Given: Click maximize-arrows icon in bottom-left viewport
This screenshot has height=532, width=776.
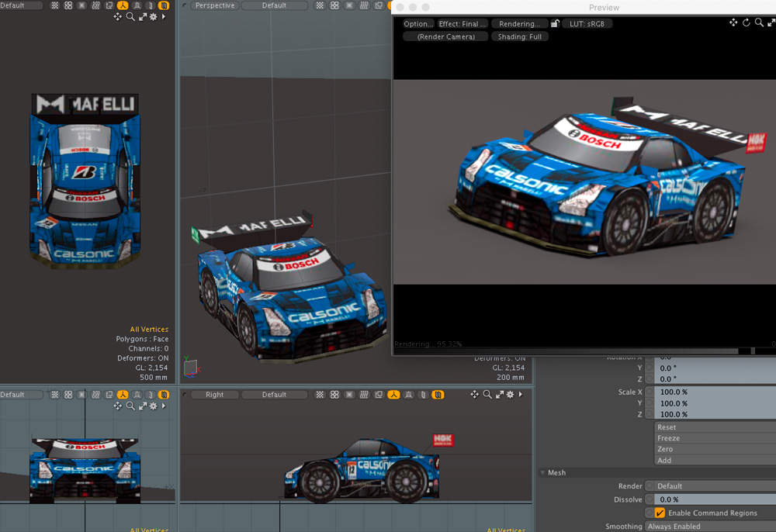Looking at the screenshot, I should [143, 406].
